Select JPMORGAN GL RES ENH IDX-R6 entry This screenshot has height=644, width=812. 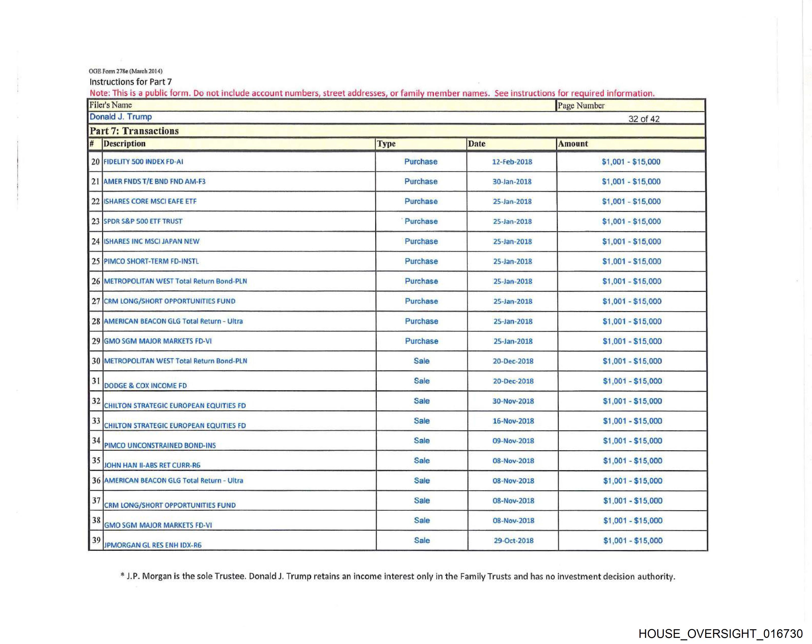pyautogui.click(x=153, y=545)
